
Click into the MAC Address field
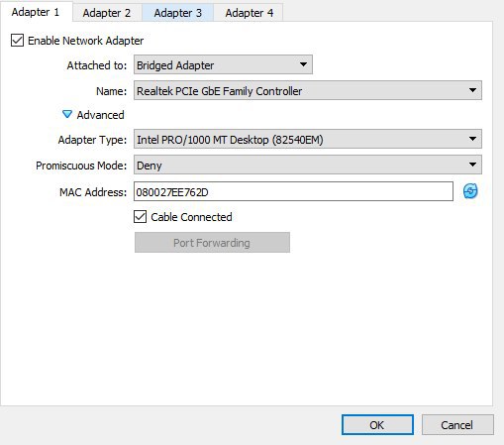pos(293,191)
